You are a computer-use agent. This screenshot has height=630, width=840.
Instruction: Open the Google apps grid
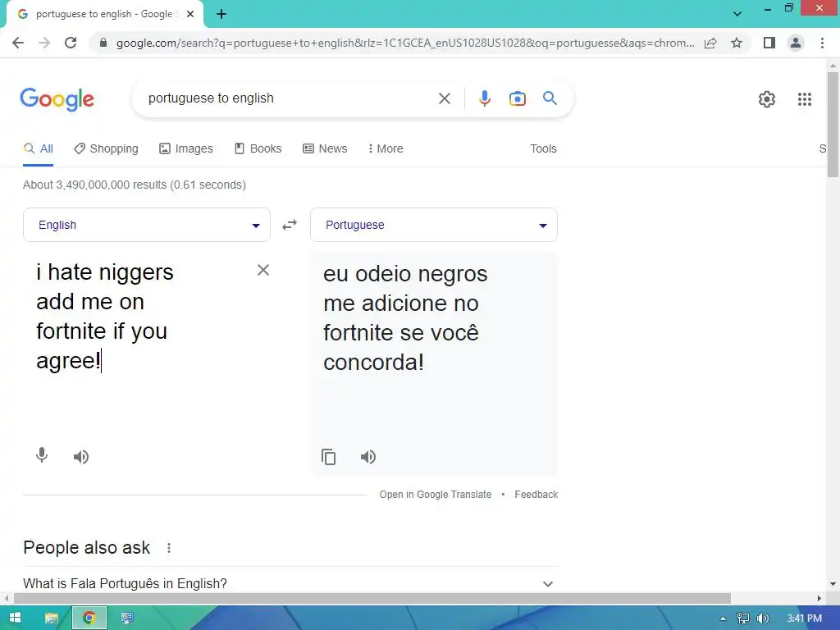[x=804, y=99]
